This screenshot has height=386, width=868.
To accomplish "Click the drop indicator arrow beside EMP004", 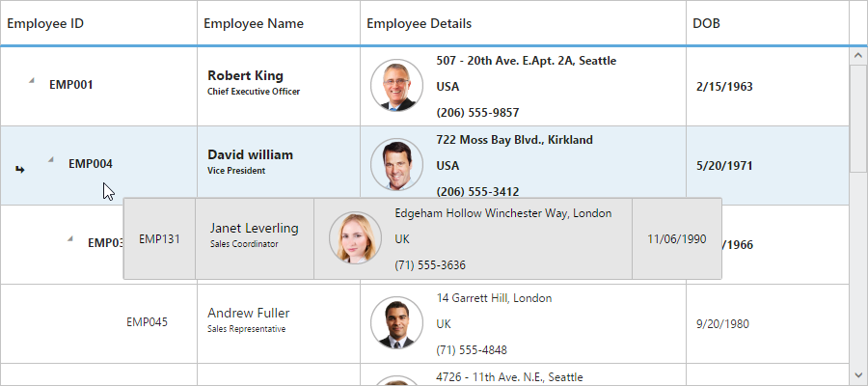I will click(x=18, y=169).
